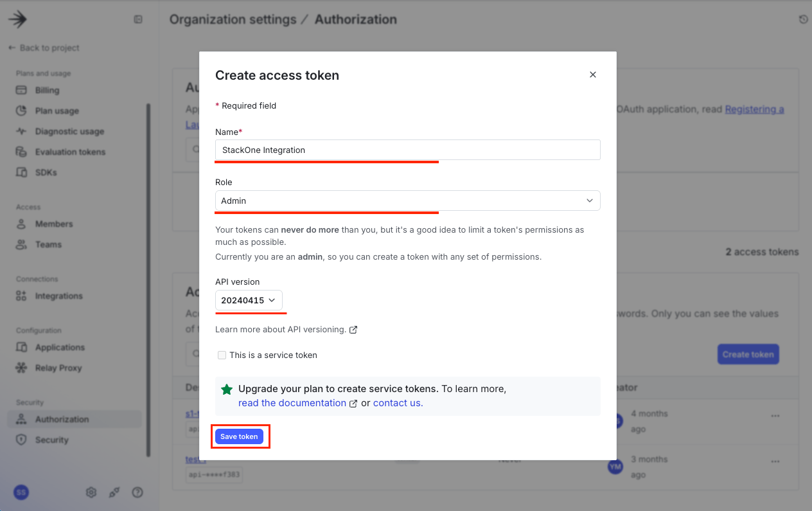Open the API version dropdown 20240415

[249, 300]
